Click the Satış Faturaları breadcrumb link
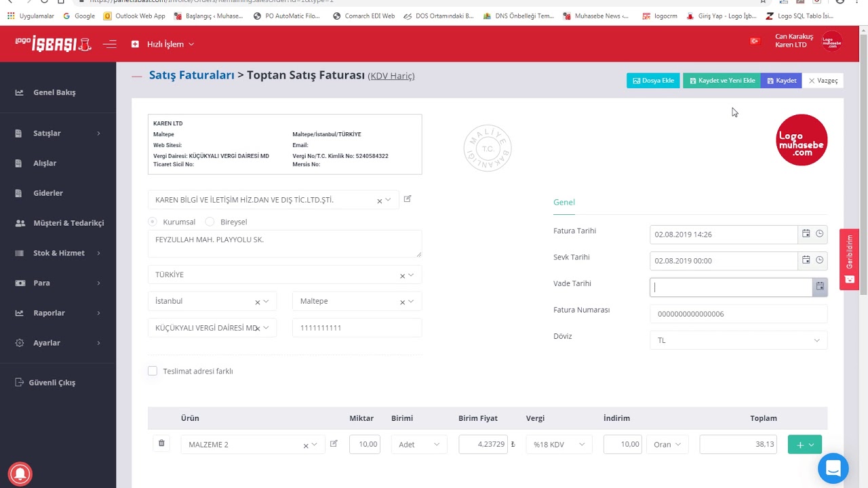 click(192, 75)
